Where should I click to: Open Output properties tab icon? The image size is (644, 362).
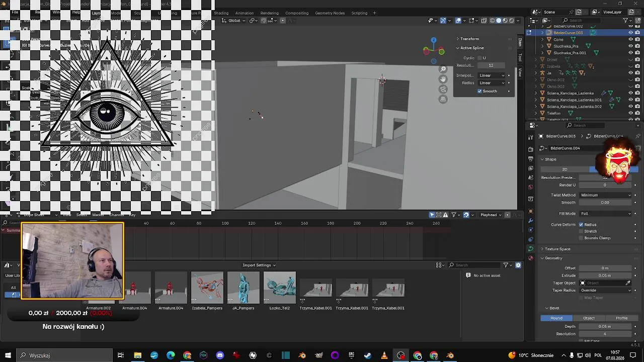pos(531,159)
